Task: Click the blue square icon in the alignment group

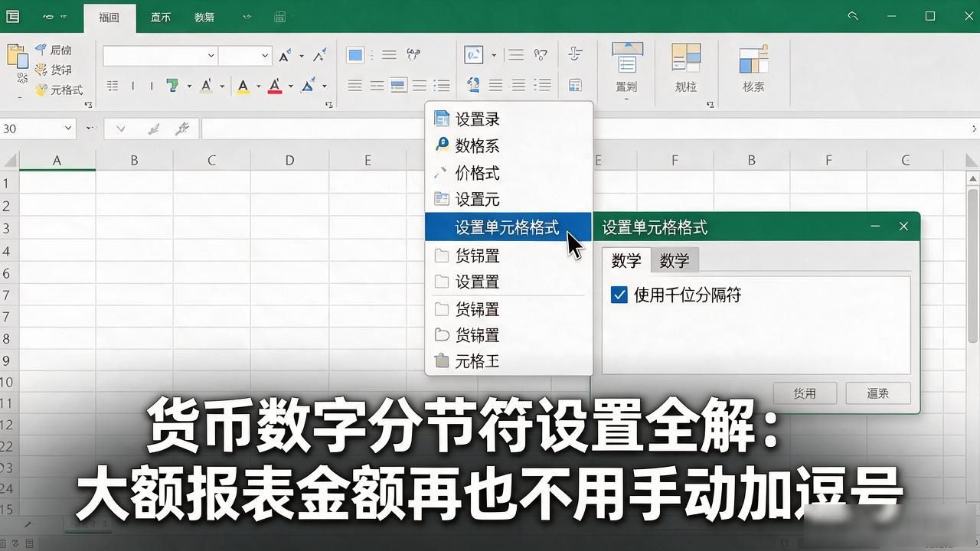Action: pos(355,55)
